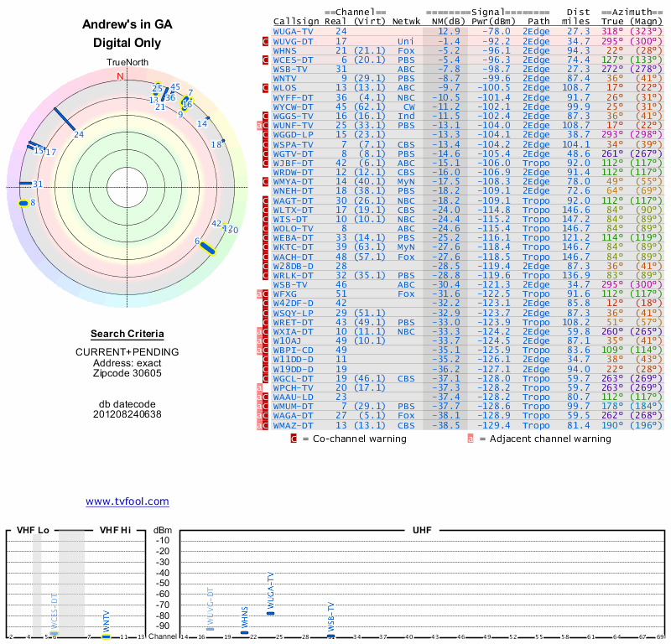Click the WNTV bar in VHF Hi chart

coord(106,636)
